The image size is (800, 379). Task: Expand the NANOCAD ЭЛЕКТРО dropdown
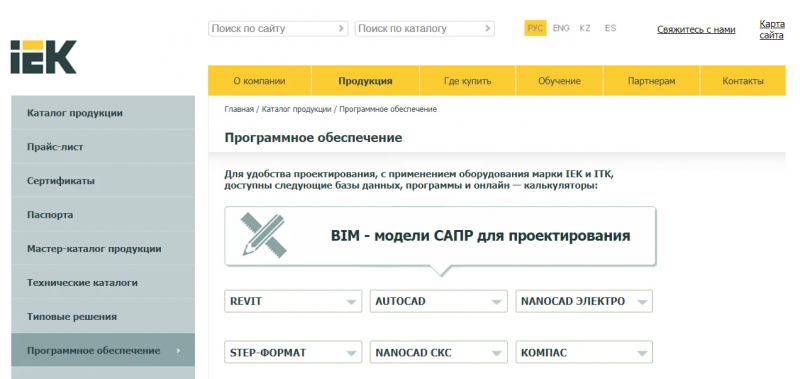pyautogui.click(x=584, y=301)
